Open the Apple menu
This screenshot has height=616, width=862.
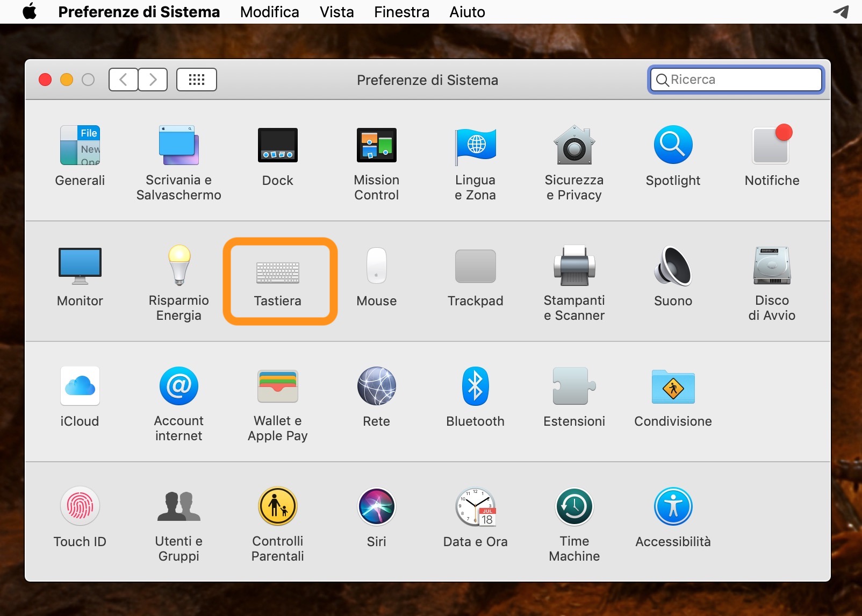(30, 11)
